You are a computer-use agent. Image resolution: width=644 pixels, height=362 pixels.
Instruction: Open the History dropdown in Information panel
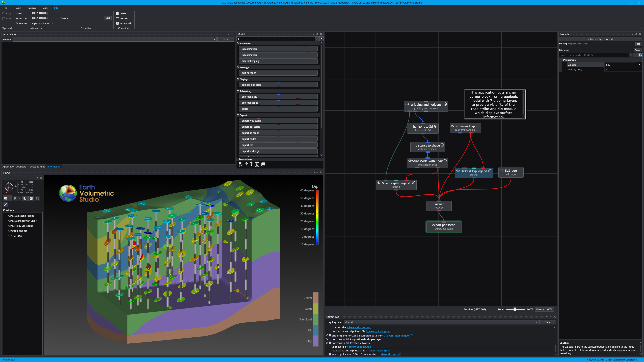214,39
